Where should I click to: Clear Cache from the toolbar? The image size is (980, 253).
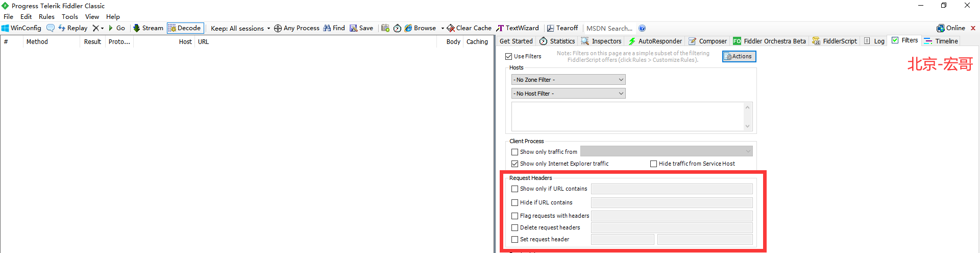(x=469, y=28)
